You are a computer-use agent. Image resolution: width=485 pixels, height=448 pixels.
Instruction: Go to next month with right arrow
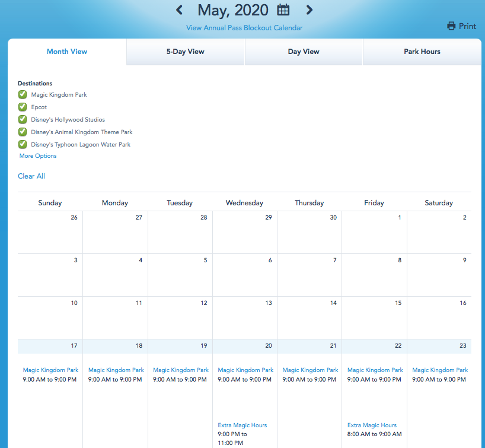(x=309, y=10)
